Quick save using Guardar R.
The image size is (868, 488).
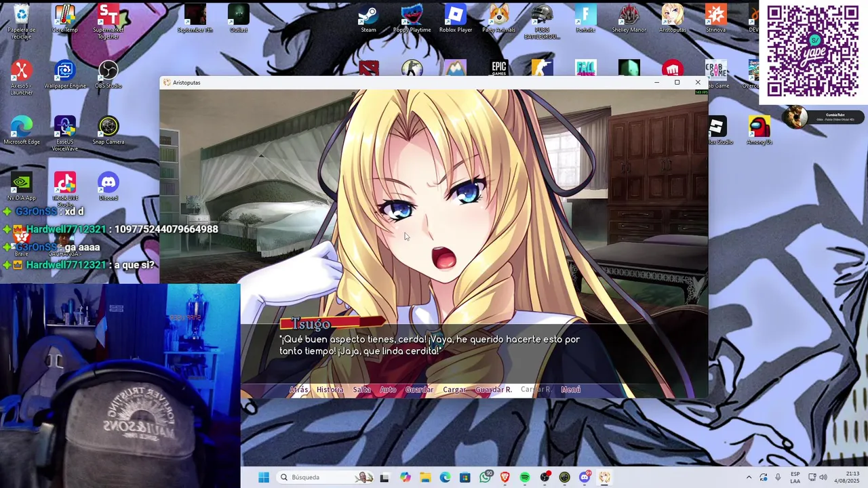(494, 390)
